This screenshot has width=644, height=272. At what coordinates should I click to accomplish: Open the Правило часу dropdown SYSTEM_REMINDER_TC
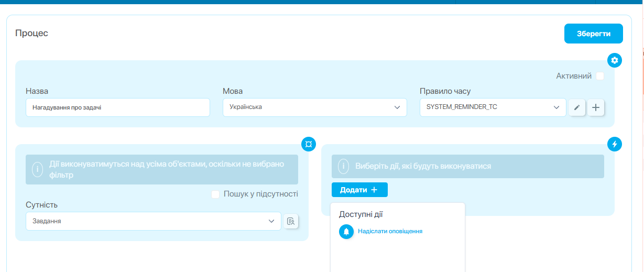pyautogui.click(x=493, y=107)
